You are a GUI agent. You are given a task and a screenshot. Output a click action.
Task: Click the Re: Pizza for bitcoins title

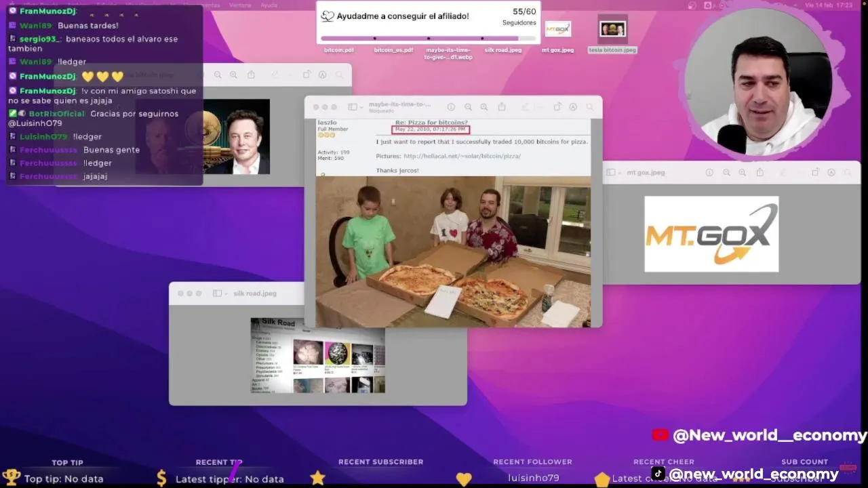click(x=431, y=123)
